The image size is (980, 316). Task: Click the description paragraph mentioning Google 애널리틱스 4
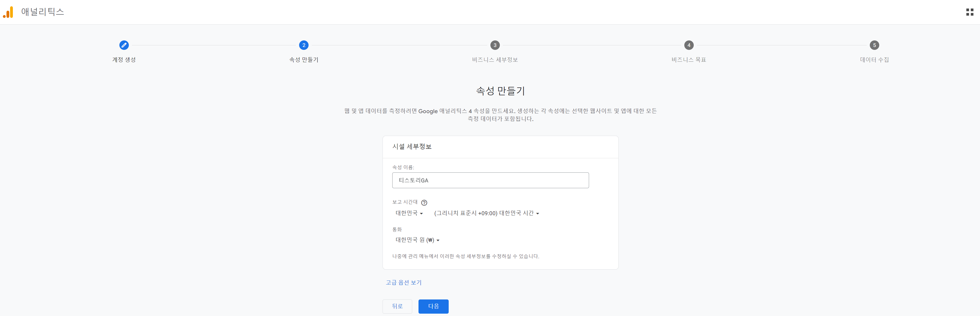[x=500, y=115]
